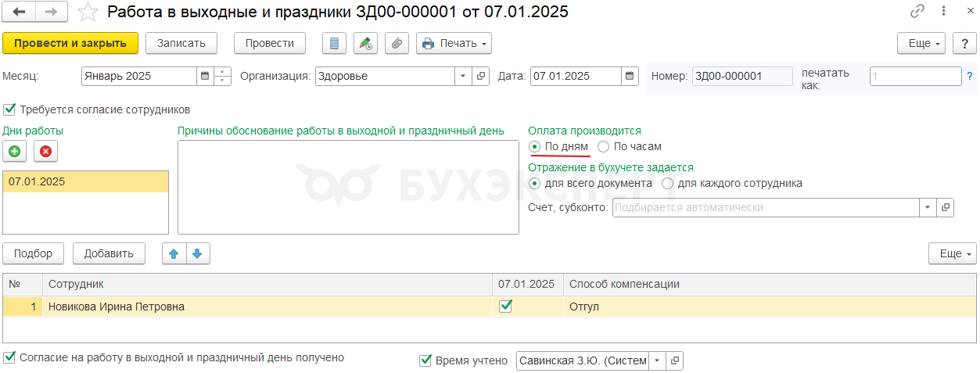Expand the responsible user dropdown
This screenshot has width=980, height=373.
coord(656,360)
